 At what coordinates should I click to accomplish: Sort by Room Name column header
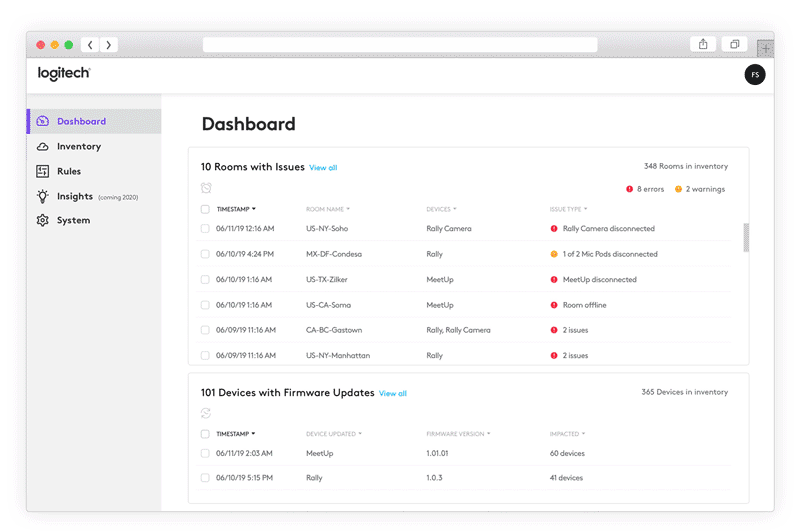coord(328,209)
